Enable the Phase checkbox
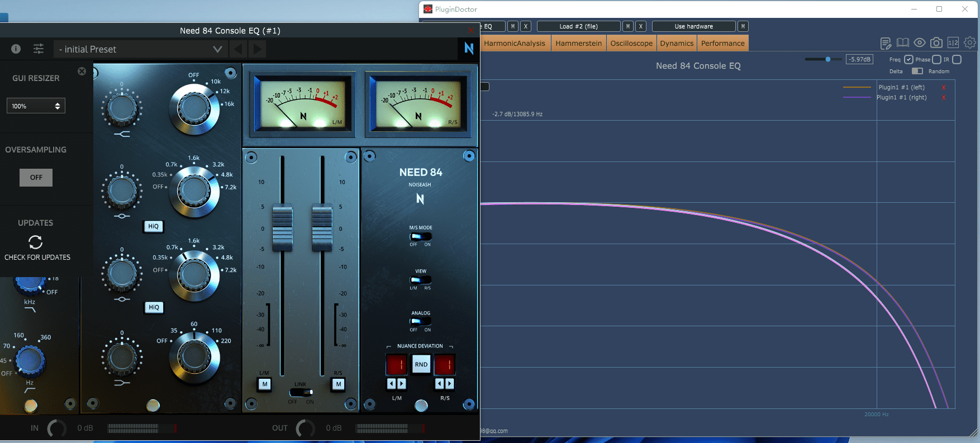The width and height of the screenshot is (980, 443). click(x=937, y=60)
